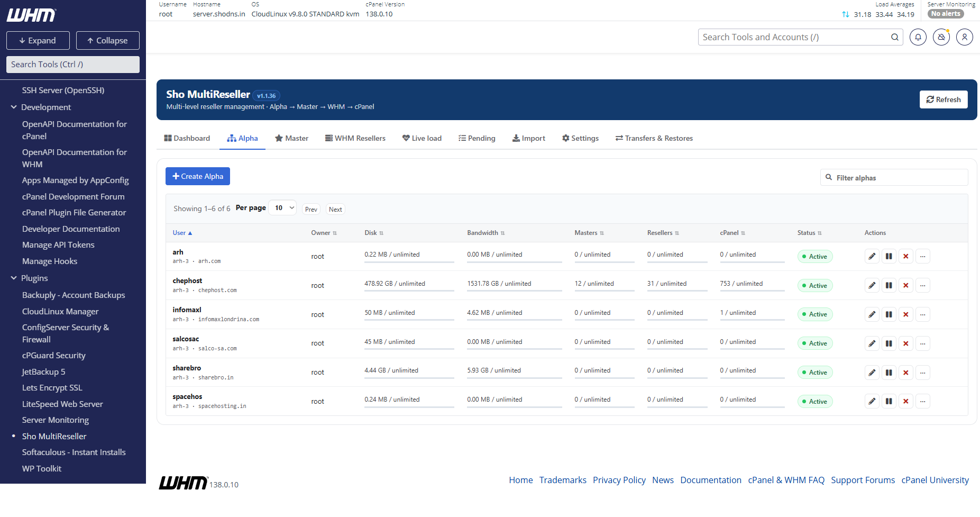980x517 pixels.
Task: Edit the infomaxl alpha with pencil icon
Action: (x=872, y=314)
